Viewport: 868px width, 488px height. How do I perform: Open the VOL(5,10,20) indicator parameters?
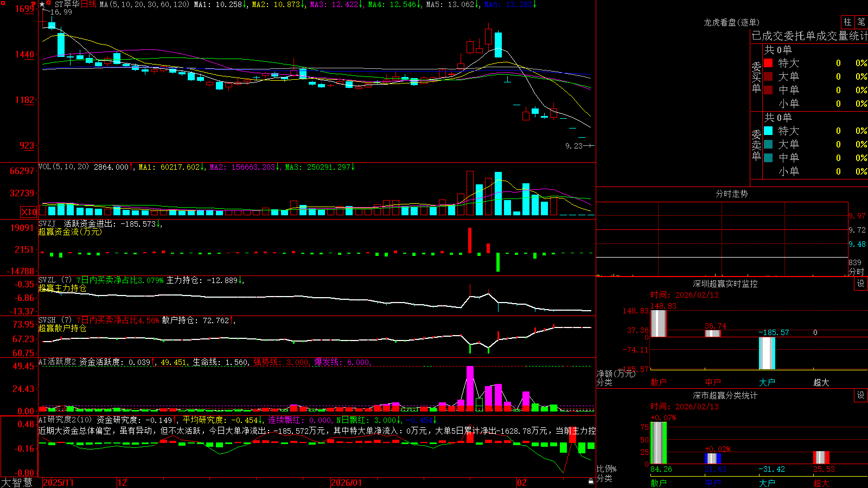point(63,167)
